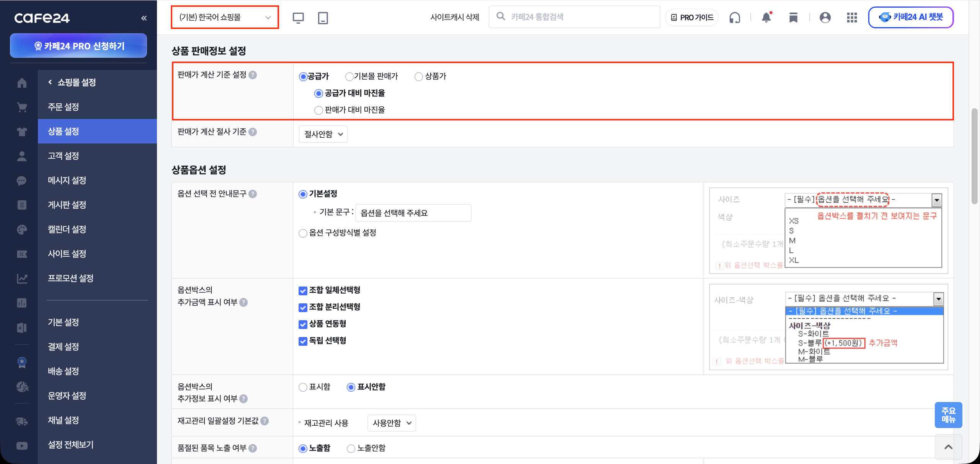
Task: Go back via 쇼핑몰 설정 chevron
Action: pos(50,82)
